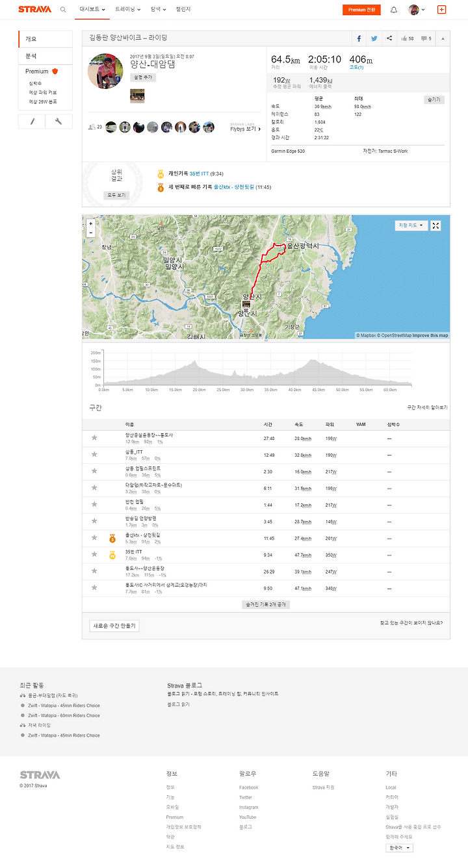Viewport: 468px width, 868px height.
Task: Open 심박수 in the sidebar
Action: [35, 83]
